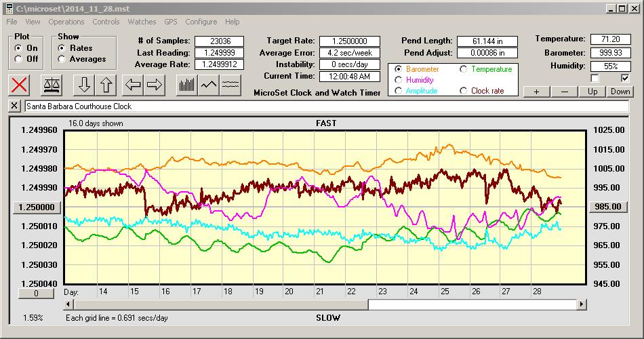The image size is (644, 339).
Task: Click the Pend Adjust field
Action: (487, 53)
